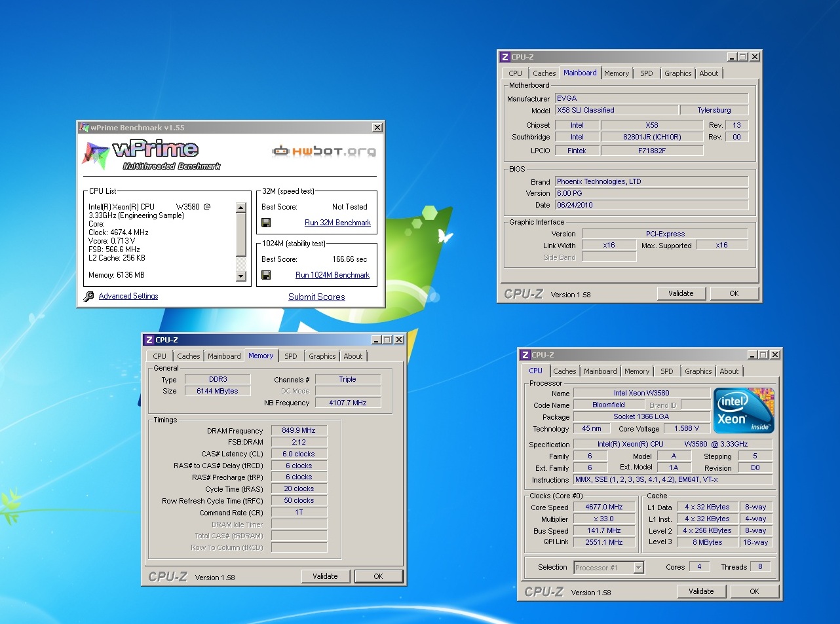Click the Z title icon of the Memory CPU-Z window

149,340
